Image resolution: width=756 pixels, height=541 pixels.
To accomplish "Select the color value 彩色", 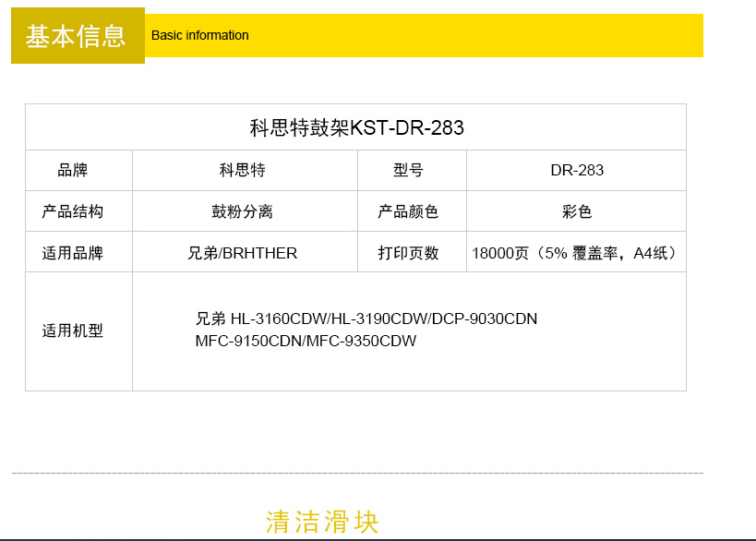I will point(577,211).
